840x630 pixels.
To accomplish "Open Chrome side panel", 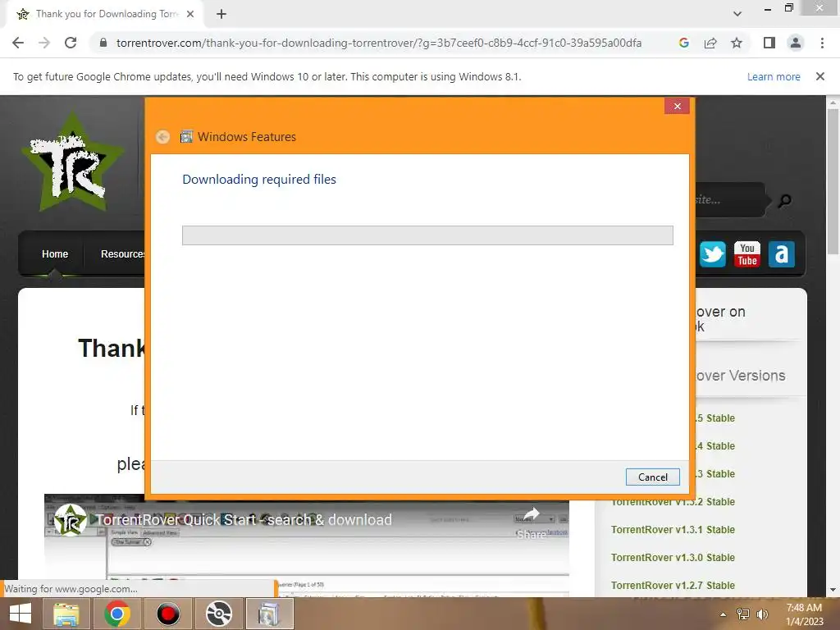I will (x=769, y=43).
